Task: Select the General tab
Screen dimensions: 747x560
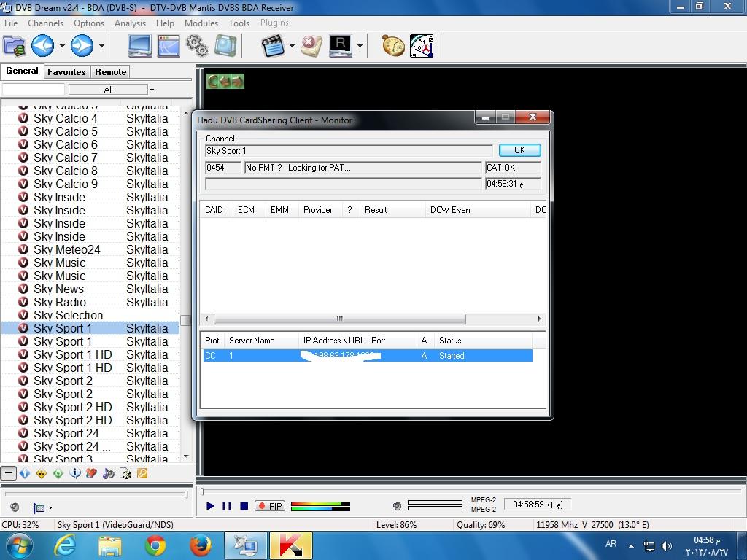Action: click(22, 71)
